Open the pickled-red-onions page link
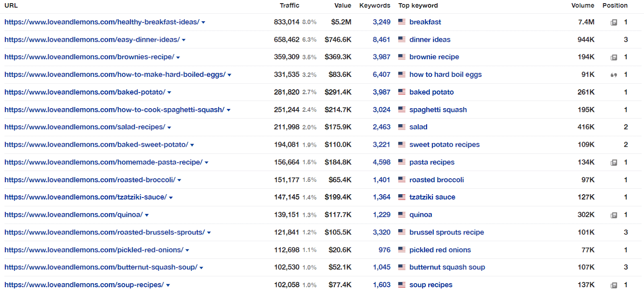 pos(94,250)
